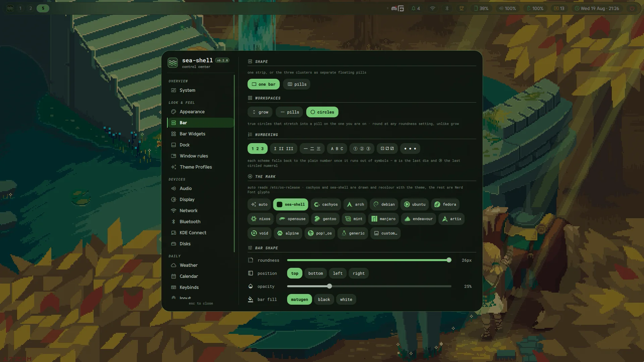Viewport: 644px width, 362px height.
Task: Open the updates counter showing 13
Action: point(559,8)
